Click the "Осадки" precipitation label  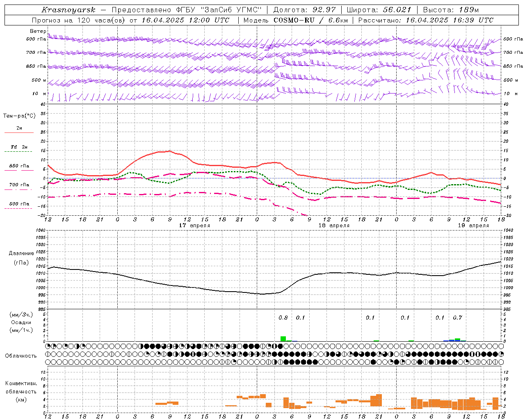(21, 323)
